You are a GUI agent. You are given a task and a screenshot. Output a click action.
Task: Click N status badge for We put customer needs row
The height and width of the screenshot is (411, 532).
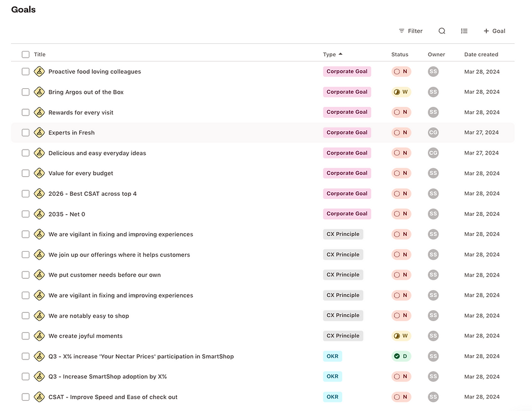coord(401,275)
